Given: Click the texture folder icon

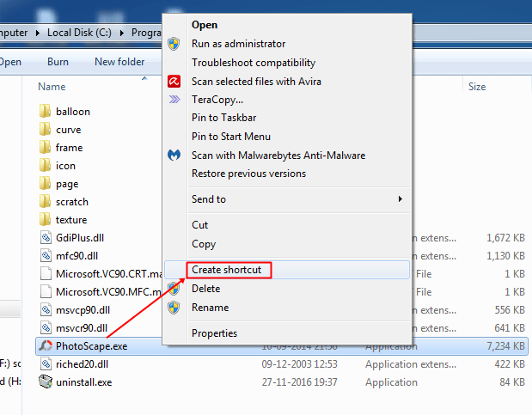Looking at the screenshot, I should pyautogui.click(x=46, y=220).
